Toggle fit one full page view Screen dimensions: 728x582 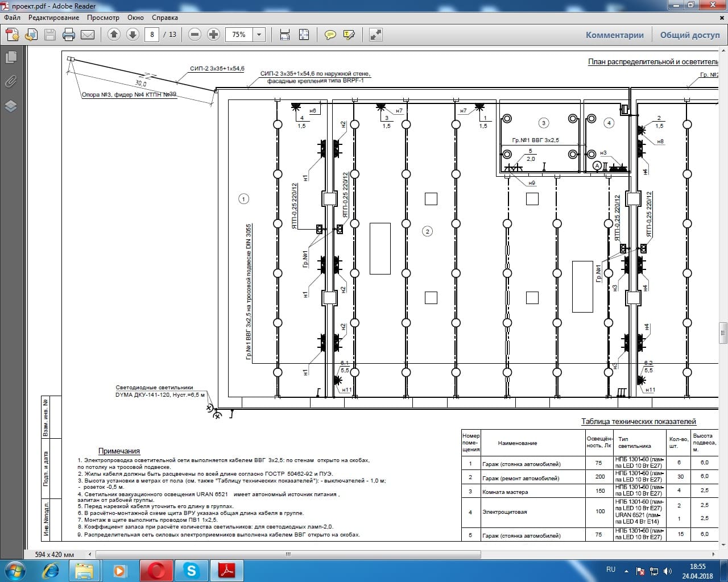coord(304,35)
